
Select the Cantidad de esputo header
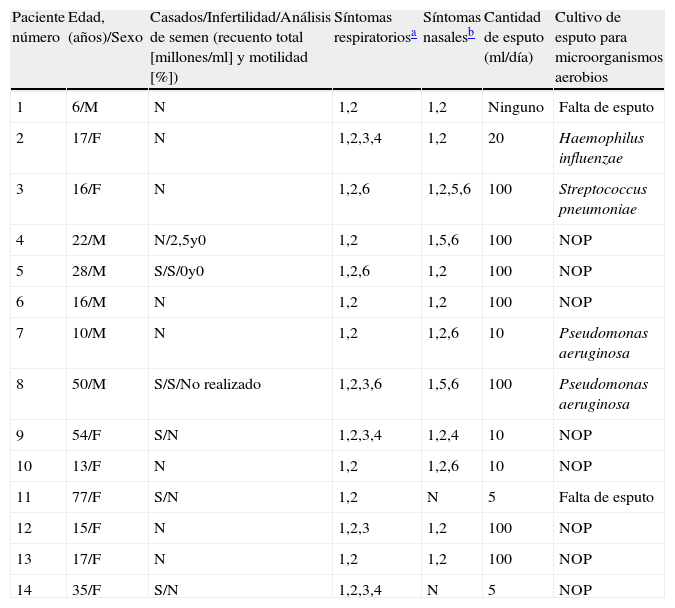coord(514,37)
